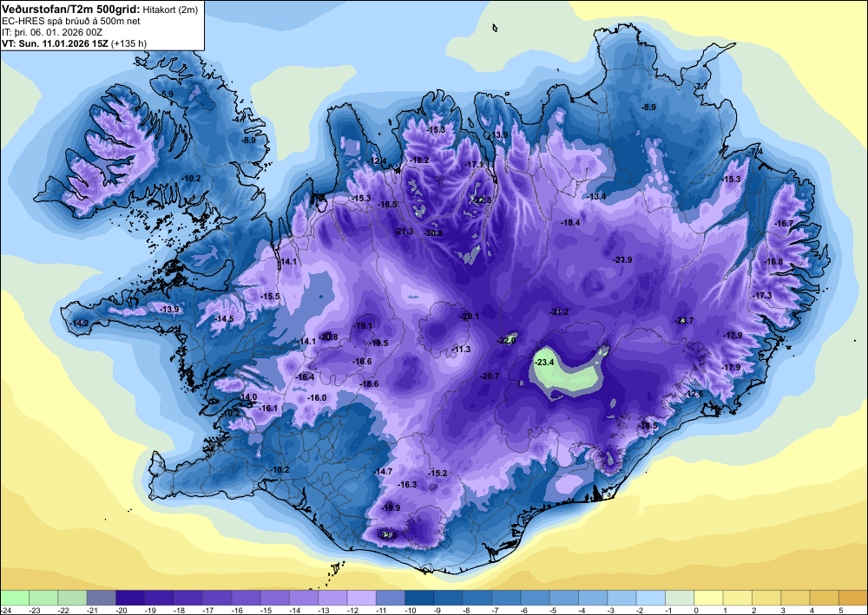Click the -12.4 temperature label
The width and height of the screenshot is (868, 615).
coord(377,161)
